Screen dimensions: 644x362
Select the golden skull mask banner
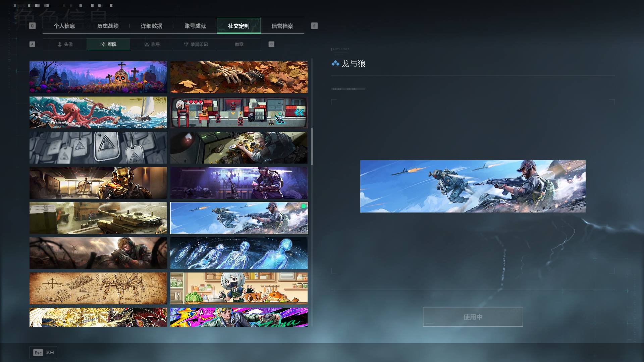pos(98,183)
